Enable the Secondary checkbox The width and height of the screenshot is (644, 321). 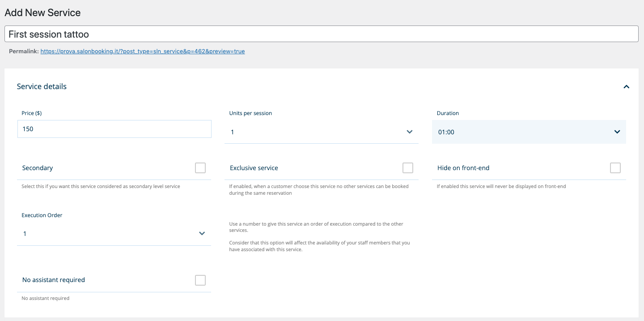(200, 168)
